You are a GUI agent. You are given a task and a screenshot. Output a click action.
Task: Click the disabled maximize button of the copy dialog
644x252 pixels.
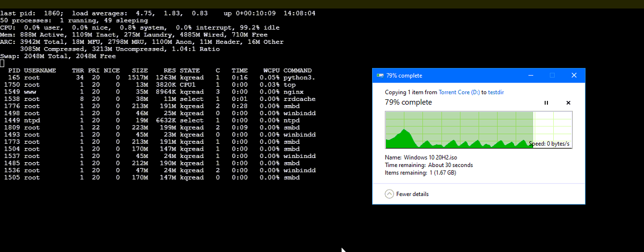(x=552, y=76)
